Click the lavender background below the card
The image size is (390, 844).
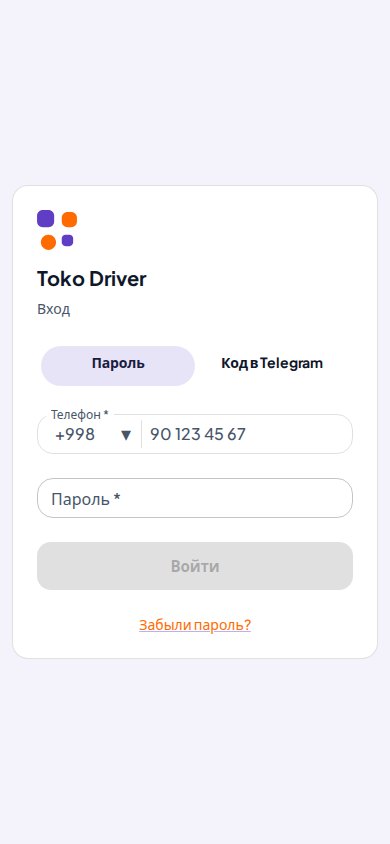click(195, 754)
